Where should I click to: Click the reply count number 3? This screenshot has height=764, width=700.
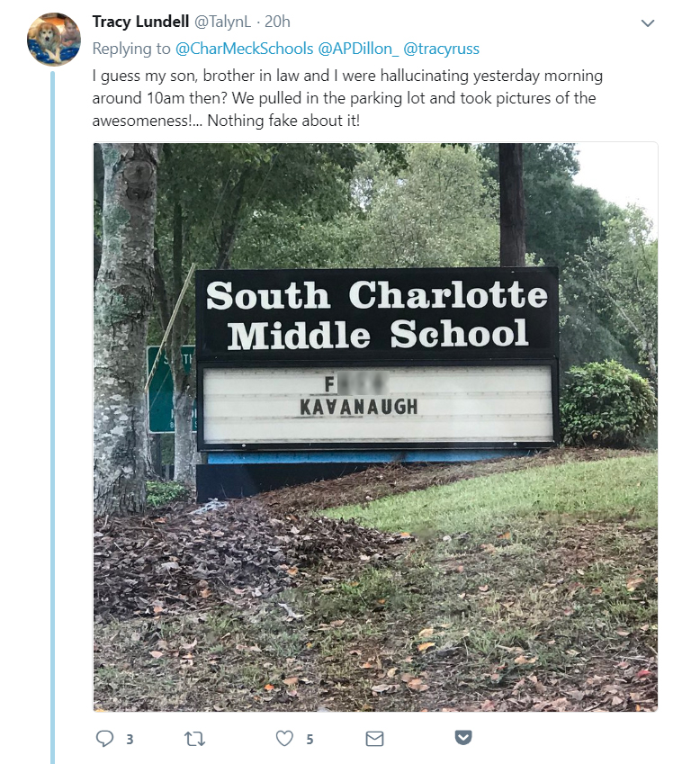[130, 740]
